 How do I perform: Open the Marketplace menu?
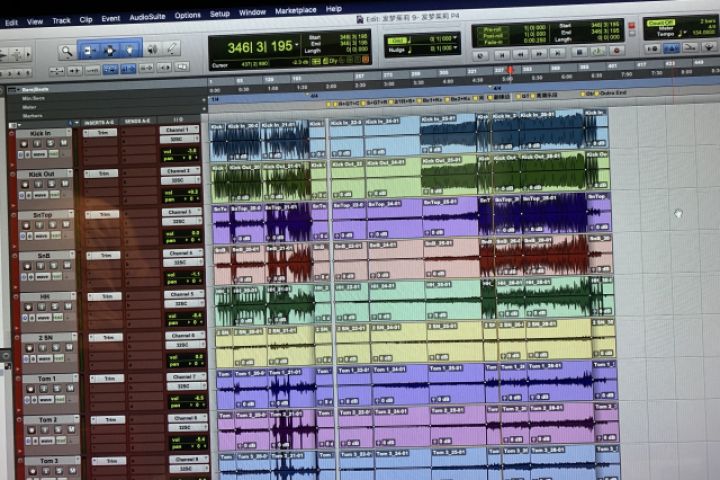click(x=296, y=11)
